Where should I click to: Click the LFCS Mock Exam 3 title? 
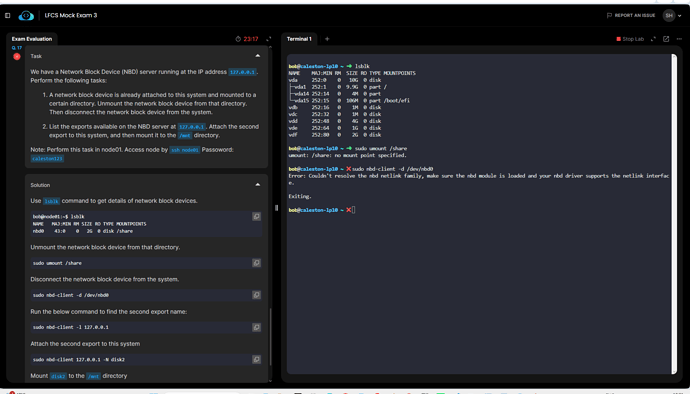point(71,15)
